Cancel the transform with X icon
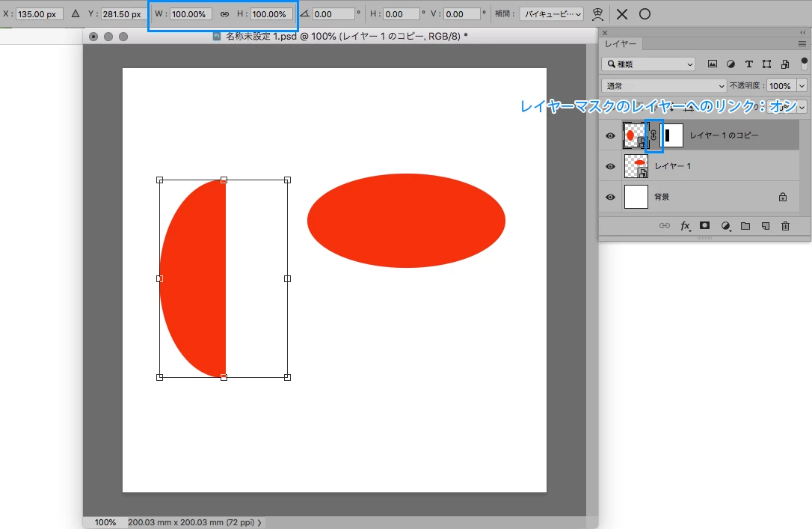The image size is (812, 529). coord(622,14)
